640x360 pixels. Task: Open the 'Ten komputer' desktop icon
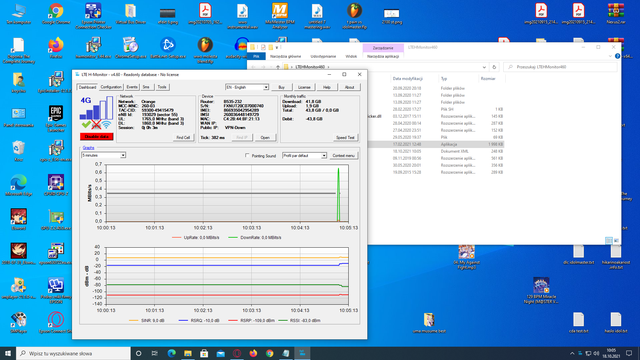click(x=18, y=14)
